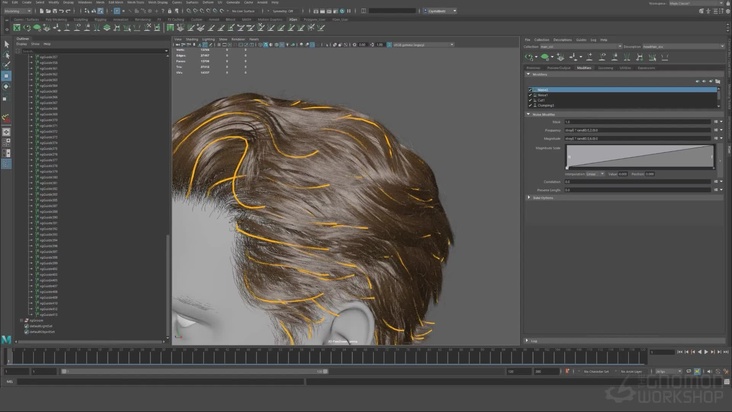
Task: Switch to the Grooming tab
Action: coord(605,68)
